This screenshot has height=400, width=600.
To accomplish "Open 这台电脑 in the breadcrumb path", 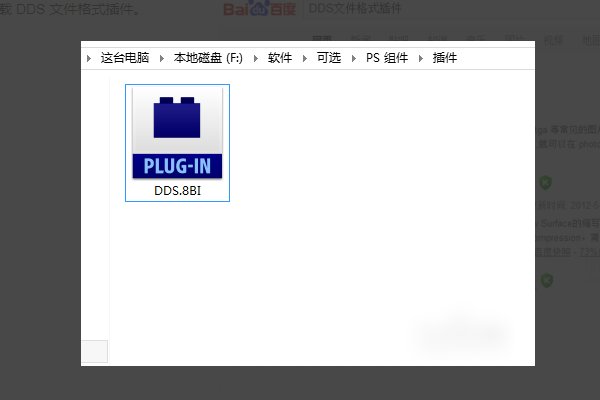I will (x=125, y=58).
